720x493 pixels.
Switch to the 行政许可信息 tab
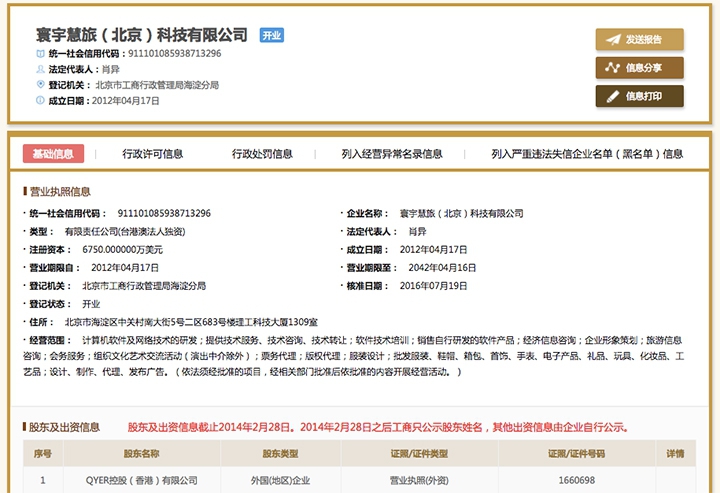tap(152, 154)
